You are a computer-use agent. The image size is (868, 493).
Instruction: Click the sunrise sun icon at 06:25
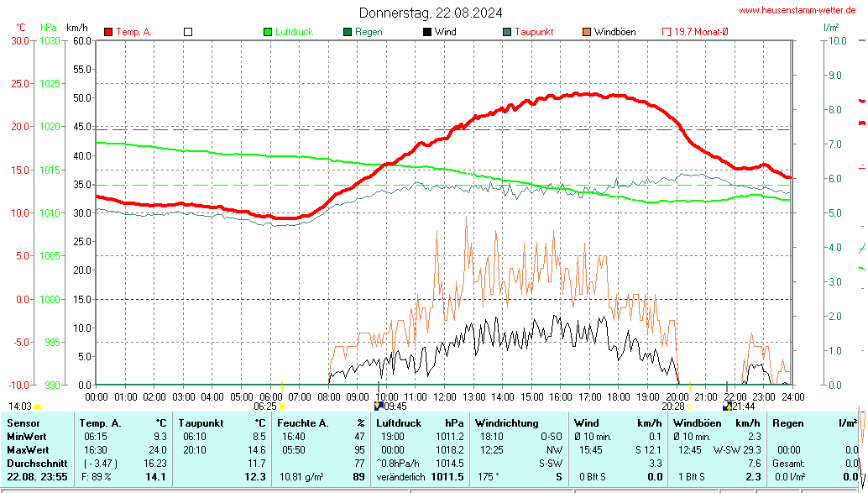282,406
